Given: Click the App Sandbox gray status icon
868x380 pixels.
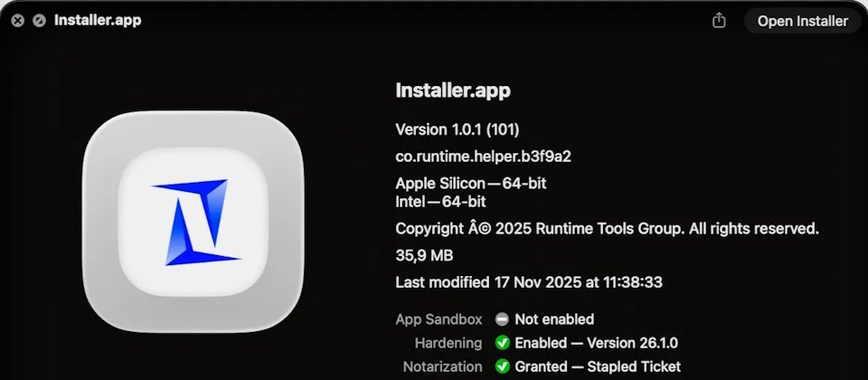Looking at the screenshot, I should (x=502, y=319).
